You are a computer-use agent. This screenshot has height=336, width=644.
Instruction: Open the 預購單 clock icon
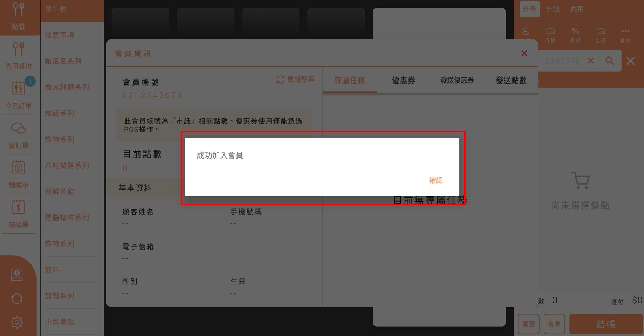[19, 174]
